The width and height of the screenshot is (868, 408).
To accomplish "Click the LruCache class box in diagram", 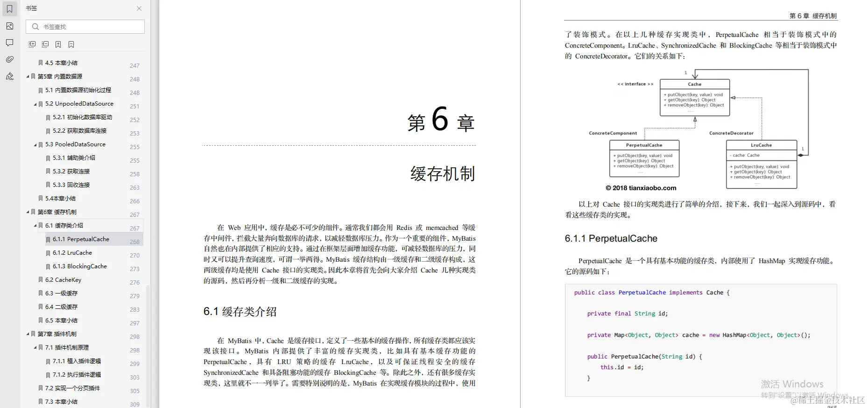I will [762, 165].
